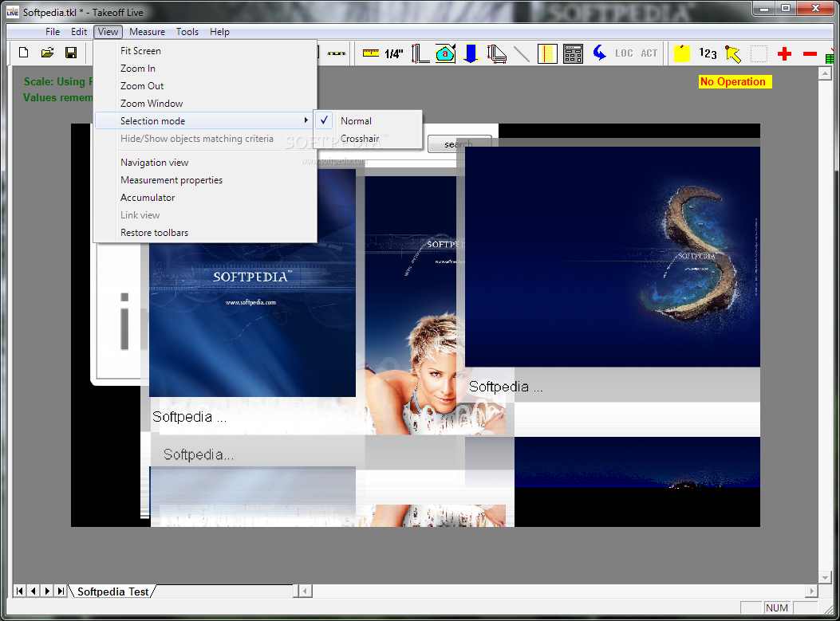Open the Edit menu
840x621 pixels.
point(79,32)
